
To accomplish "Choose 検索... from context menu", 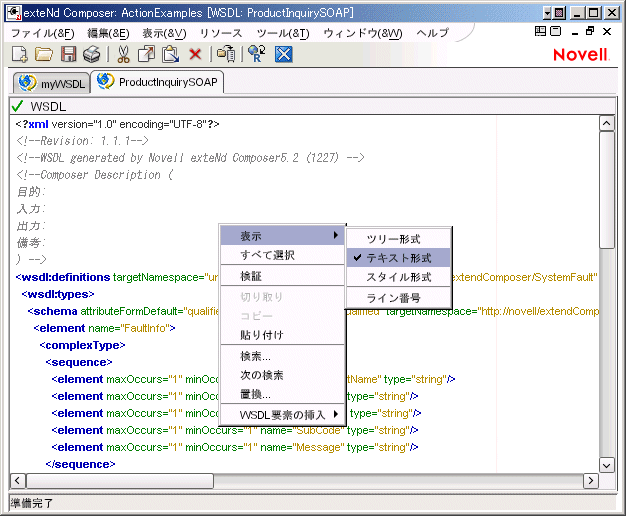I will (x=282, y=356).
